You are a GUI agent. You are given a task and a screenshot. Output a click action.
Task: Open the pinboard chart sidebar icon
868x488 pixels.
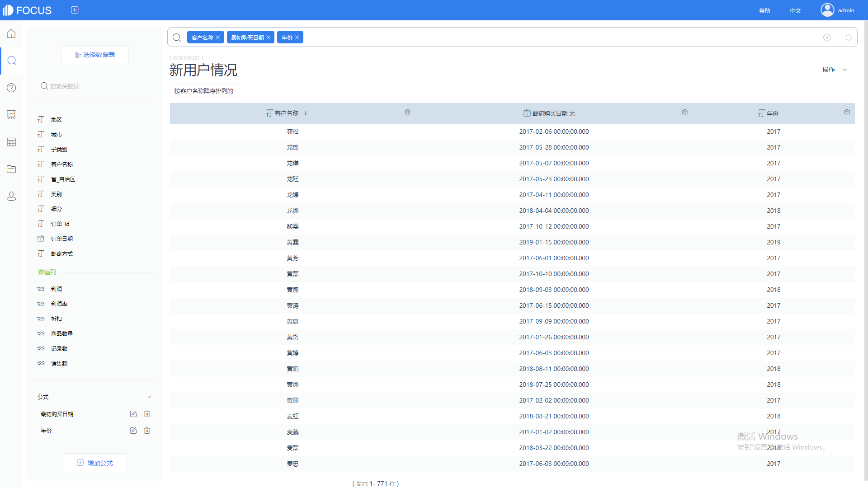[x=11, y=115]
